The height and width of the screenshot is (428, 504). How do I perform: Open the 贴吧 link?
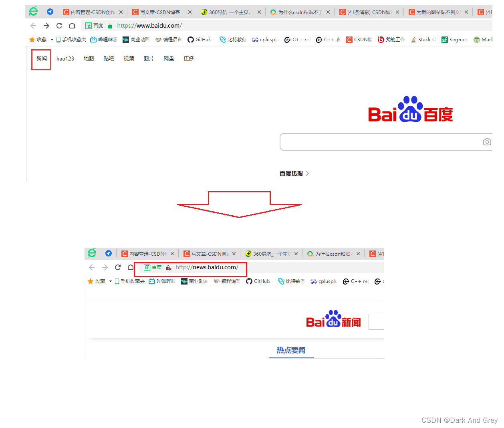(109, 59)
